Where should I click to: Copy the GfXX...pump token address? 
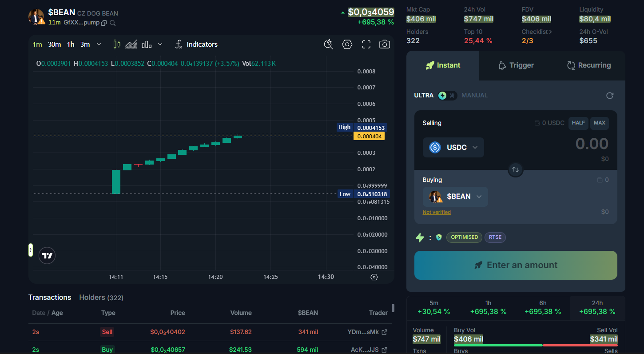click(104, 23)
